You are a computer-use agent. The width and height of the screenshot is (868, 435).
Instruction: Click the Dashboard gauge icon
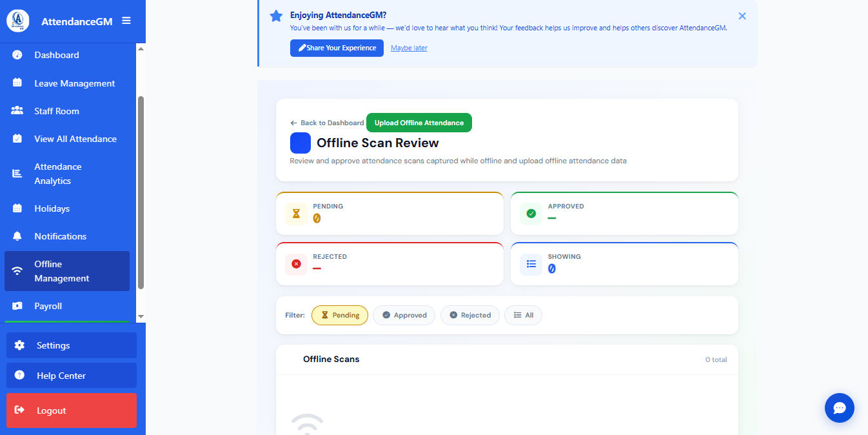17,55
